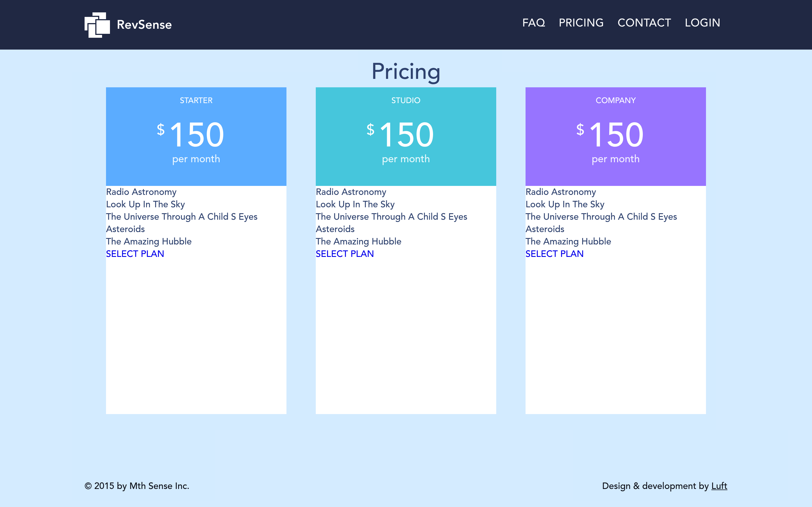812x507 pixels.
Task: Select the Starter plan
Action: (x=135, y=254)
